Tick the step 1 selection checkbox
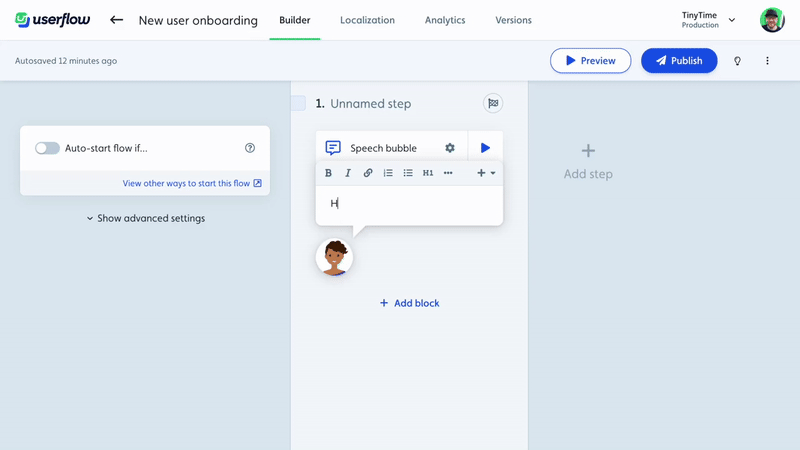 tap(298, 104)
